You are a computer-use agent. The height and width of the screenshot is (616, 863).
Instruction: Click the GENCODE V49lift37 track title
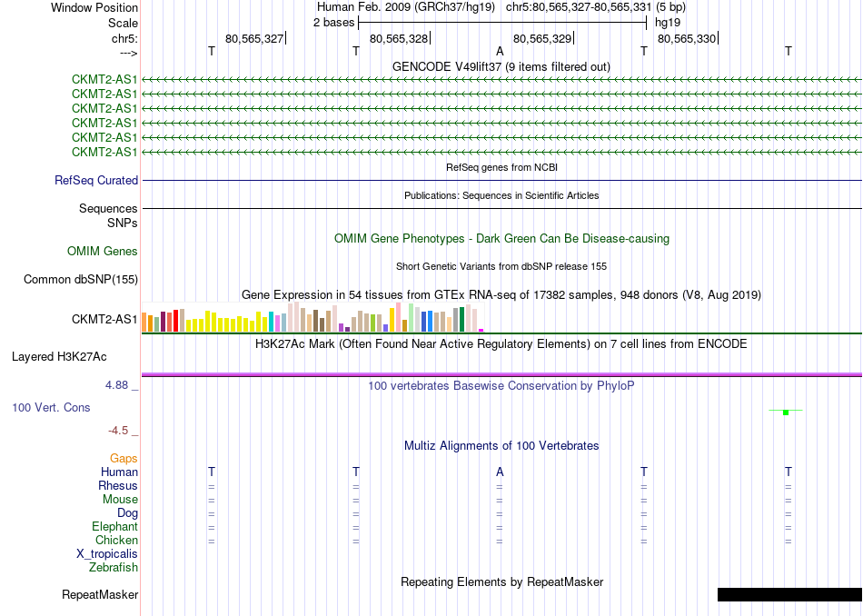click(501, 66)
